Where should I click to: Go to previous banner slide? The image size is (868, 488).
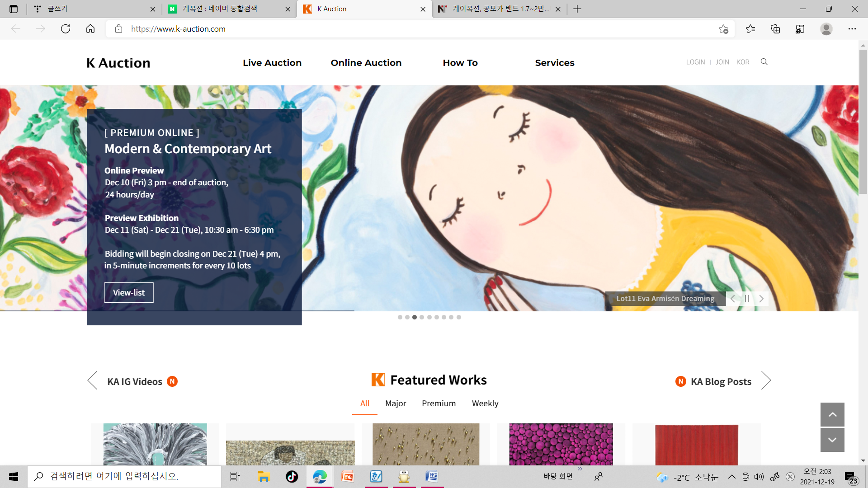tap(732, 299)
